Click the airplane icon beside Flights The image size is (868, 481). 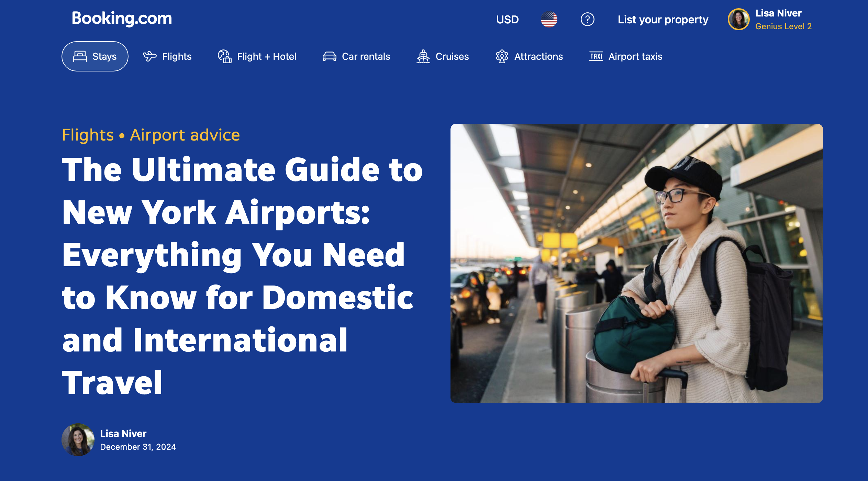tap(149, 56)
